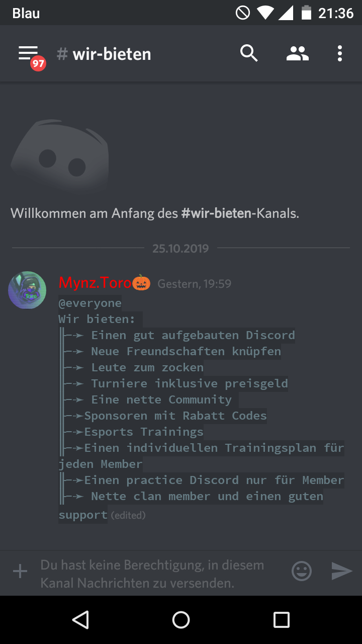Screen dimensions: 362x644
Task: Open the three-dot overflow menu
Action: (x=340, y=53)
